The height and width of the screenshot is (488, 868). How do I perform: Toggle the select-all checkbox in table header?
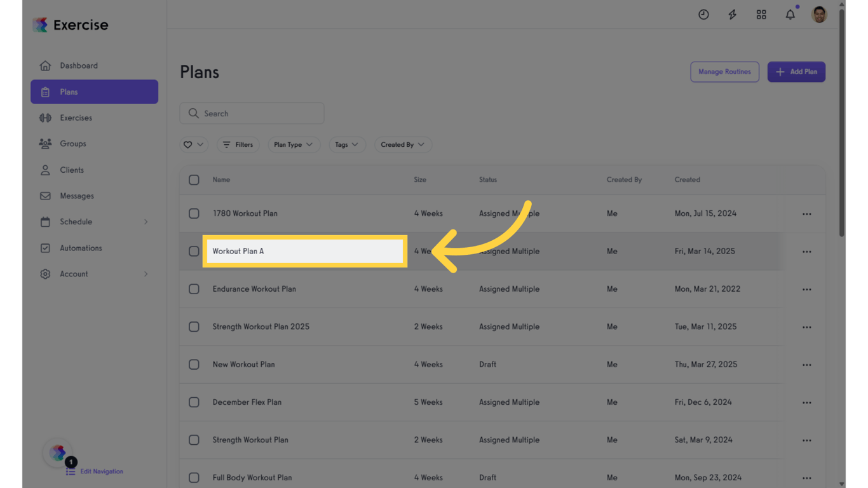pos(194,180)
